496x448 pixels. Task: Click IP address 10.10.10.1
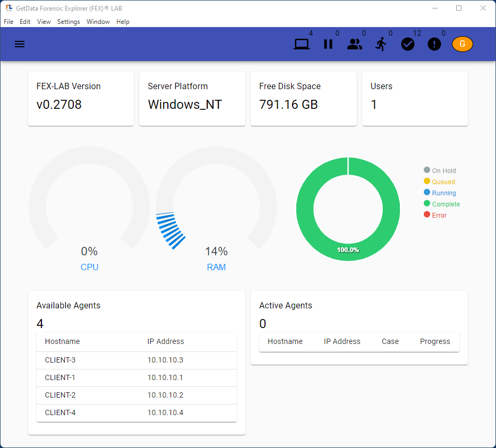tap(165, 377)
